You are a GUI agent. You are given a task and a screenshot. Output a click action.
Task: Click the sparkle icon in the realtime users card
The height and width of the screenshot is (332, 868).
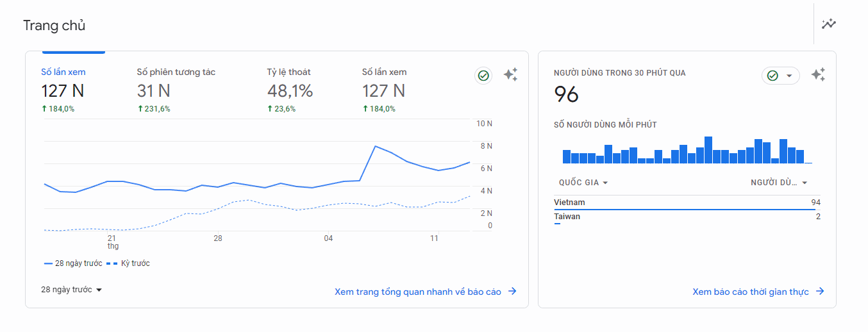point(818,75)
